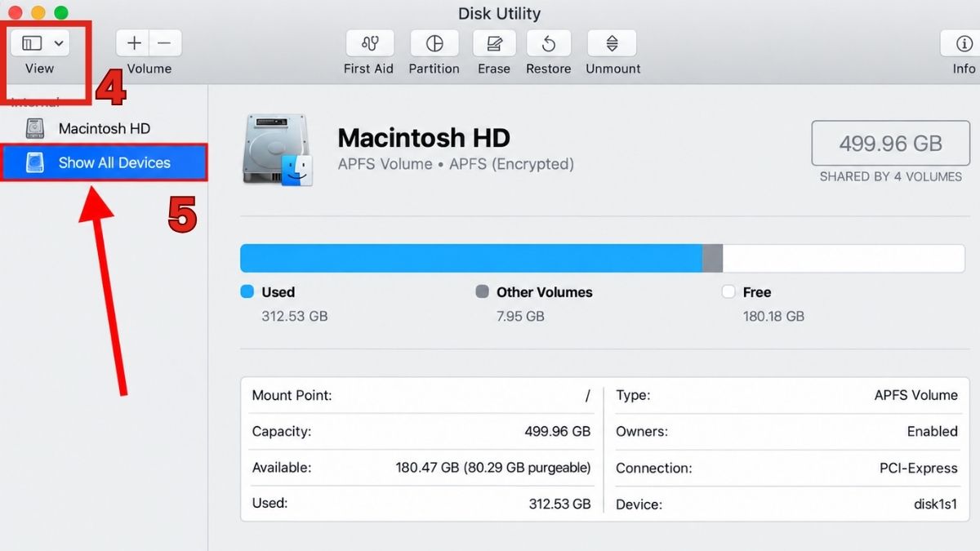Click the Mount Point row
Viewport: 980px width, 551px height.
(421, 395)
